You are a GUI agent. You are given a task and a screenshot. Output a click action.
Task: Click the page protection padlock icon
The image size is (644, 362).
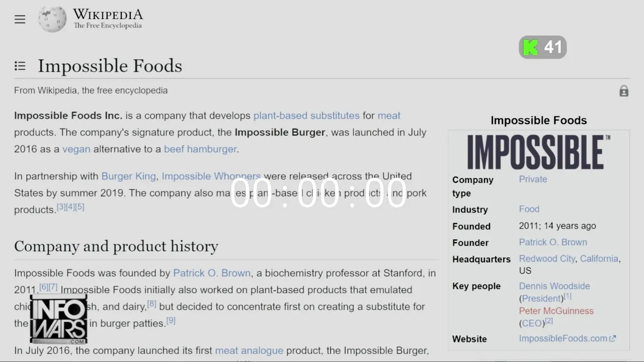coord(624,91)
